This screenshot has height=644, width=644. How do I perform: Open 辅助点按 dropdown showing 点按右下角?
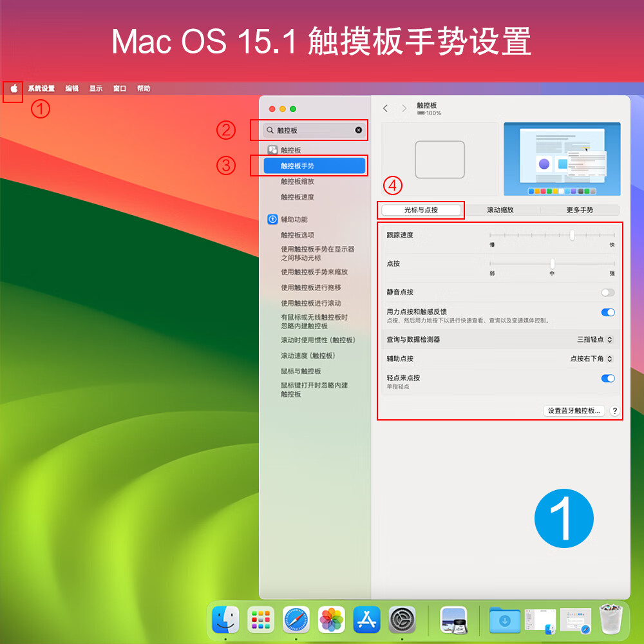click(591, 359)
